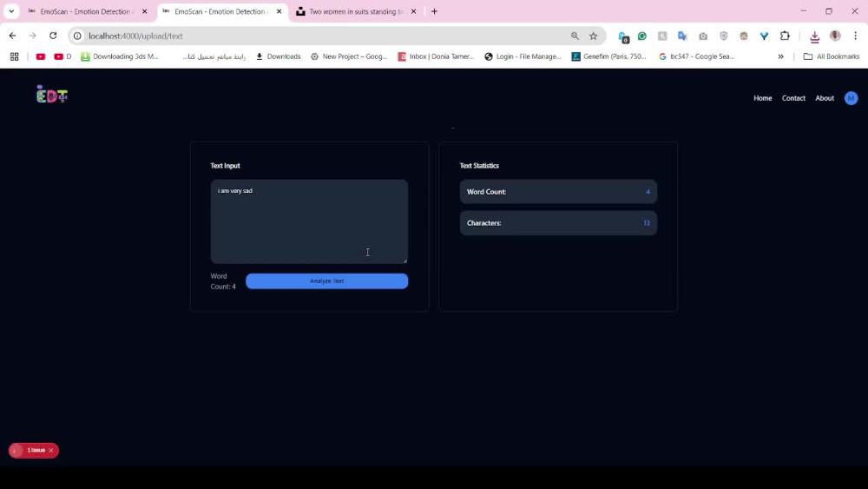The height and width of the screenshot is (489, 868).
Task: Switch to Two women in suits tab
Action: [x=357, y=11]
